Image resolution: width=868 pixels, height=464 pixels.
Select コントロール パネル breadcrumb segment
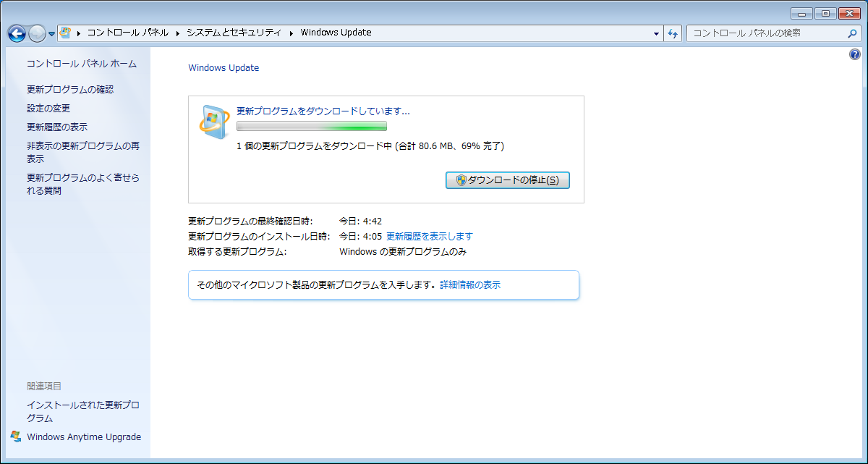pyautogui.click(x=127, y=33)
